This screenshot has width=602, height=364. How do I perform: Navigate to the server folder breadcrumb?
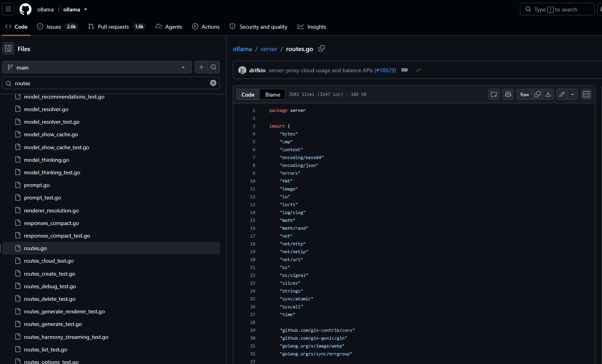pos(269,49)
